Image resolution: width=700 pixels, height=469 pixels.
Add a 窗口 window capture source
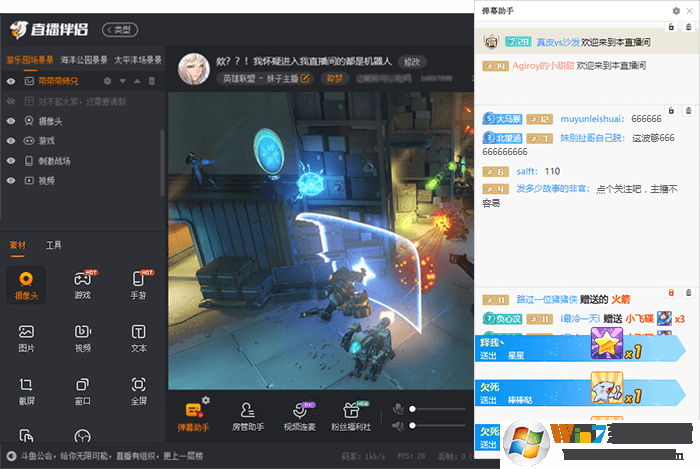83,391
